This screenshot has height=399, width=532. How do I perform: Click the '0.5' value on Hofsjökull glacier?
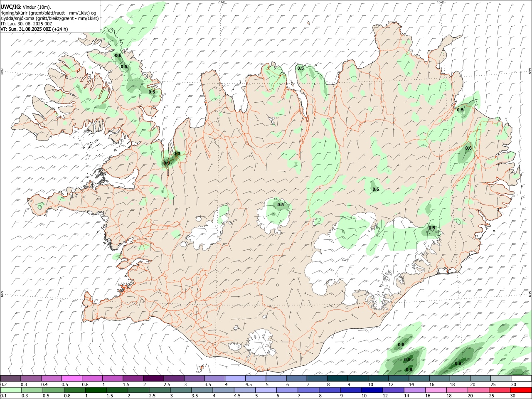[281, 204]
